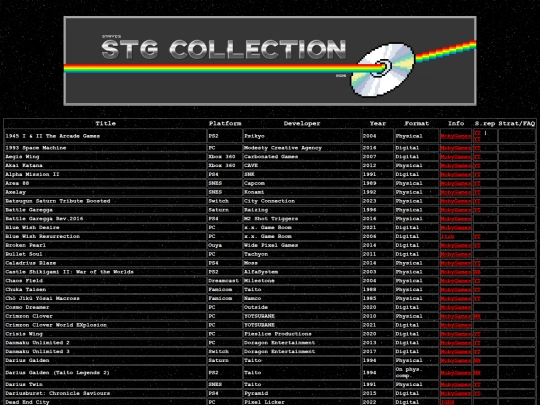Open YT replay link for Crisis Wing

477,334
